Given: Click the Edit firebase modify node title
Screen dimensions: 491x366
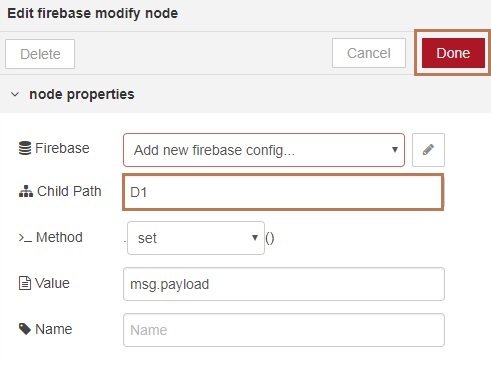Looking at the screenshot, I should coord(93,14).
